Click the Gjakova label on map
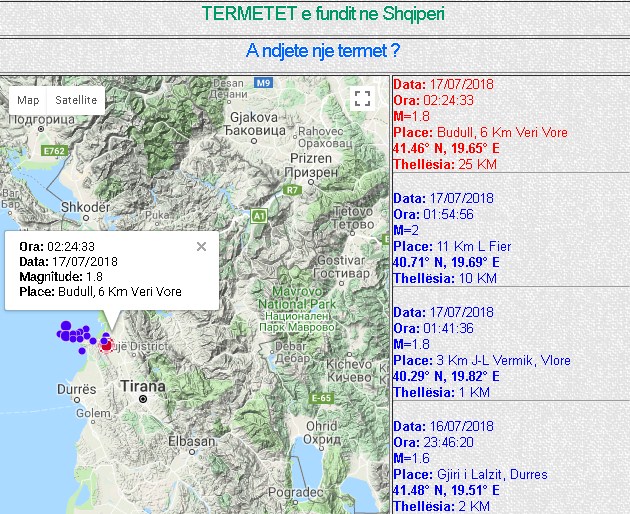This screenshot has width=630, height=514. click(254, 117)
